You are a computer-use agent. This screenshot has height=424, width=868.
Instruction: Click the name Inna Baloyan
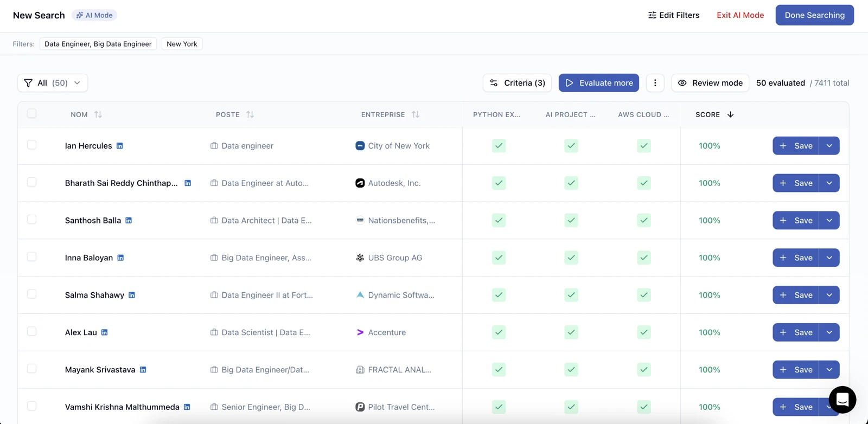point(89,258)
